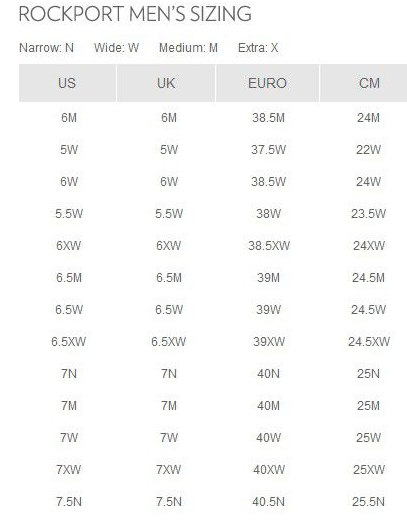The image size is (407, 527).
Task: Click the Wide: W legend label
Action: [x=116, y=48]
